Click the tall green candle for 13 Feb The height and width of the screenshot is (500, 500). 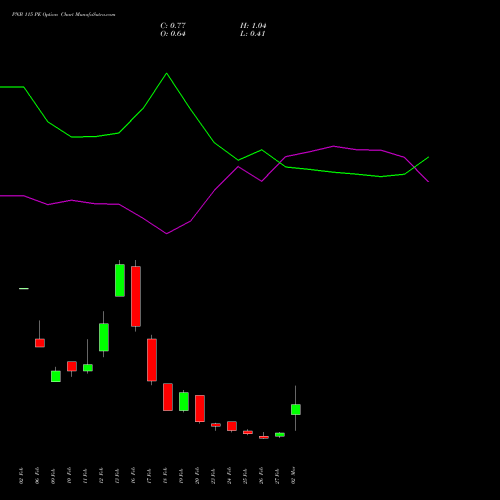click(x=120, y=280)
